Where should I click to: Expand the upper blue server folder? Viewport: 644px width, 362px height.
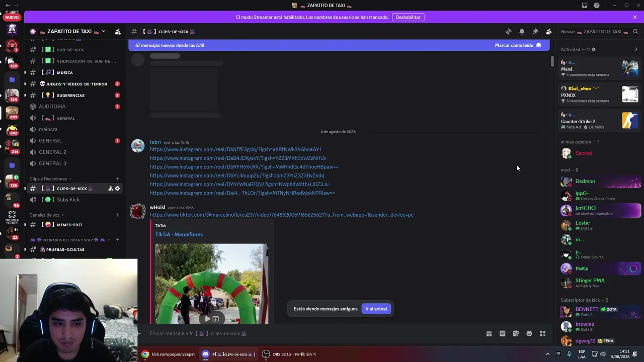coord(12,79)
